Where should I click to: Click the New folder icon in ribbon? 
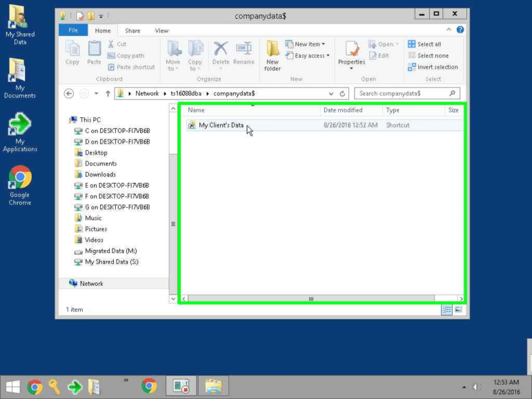273,55
